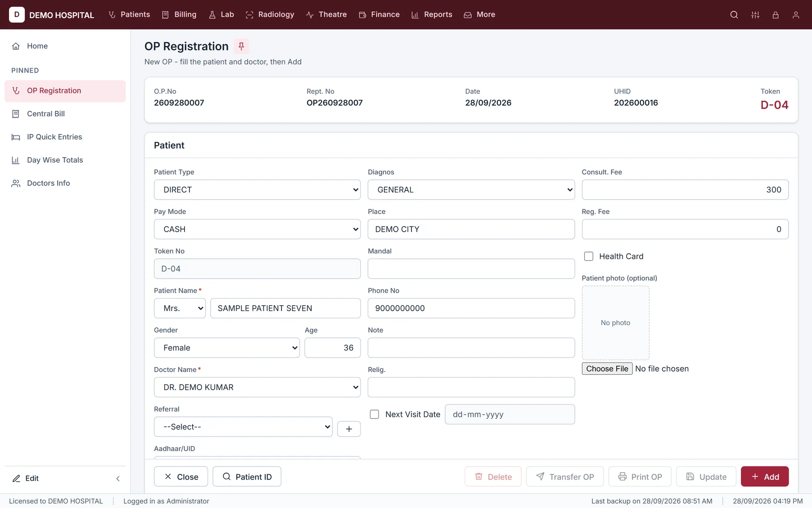The width and height of the screenshot is (812, 508).
Task: Open the Gender dropdown
Action: (227, 348)
